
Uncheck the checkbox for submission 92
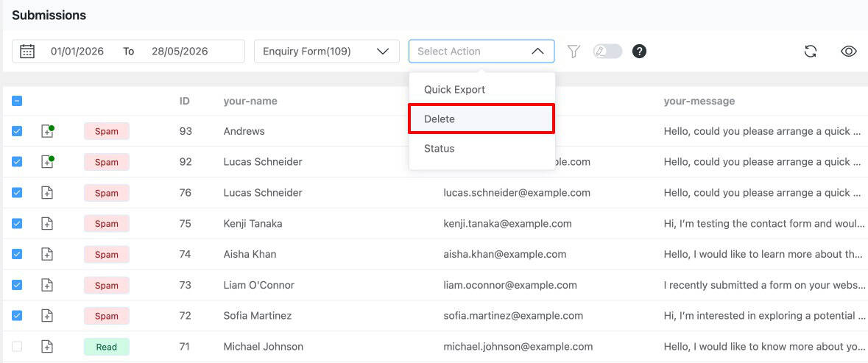pos(17,161)
